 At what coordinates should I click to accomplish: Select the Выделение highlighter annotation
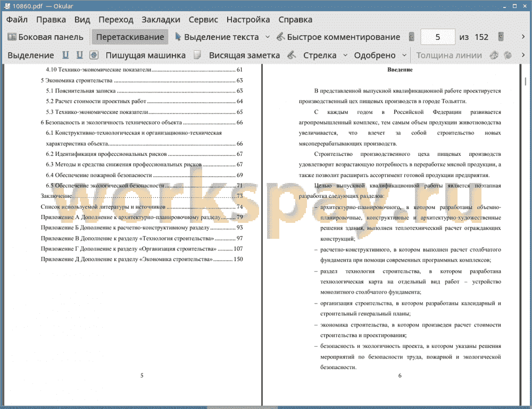[x=30, y=55]
